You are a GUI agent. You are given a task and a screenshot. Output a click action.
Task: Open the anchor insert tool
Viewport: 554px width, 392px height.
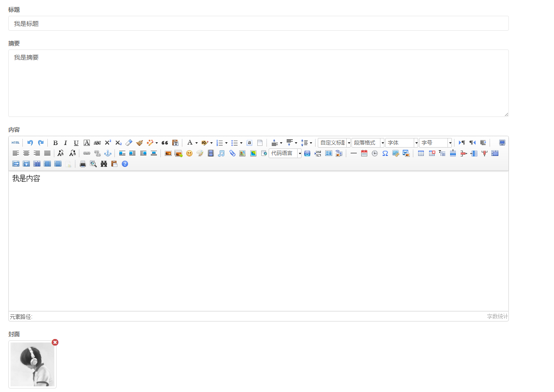[x=108, y=153]
